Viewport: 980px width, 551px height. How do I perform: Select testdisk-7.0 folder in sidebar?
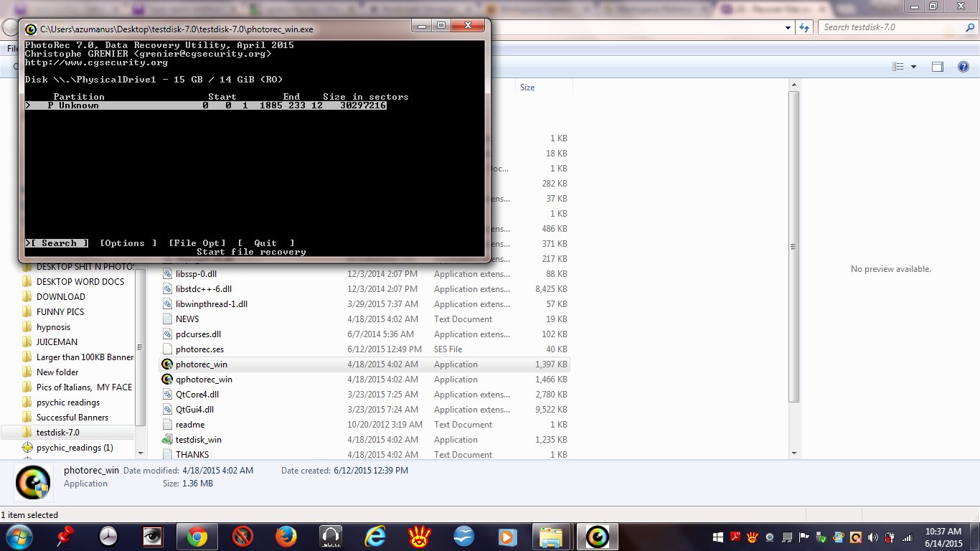click(58, 433)
